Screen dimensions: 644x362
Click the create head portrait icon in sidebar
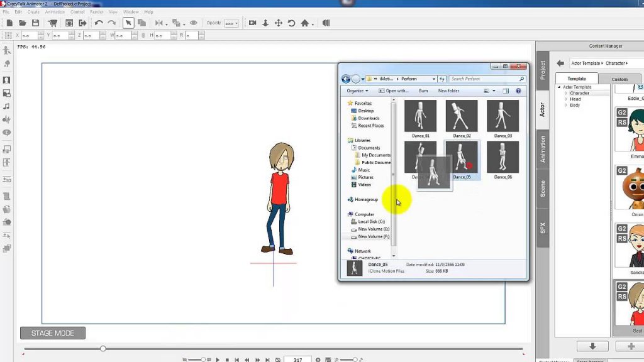tap(6, 80)
